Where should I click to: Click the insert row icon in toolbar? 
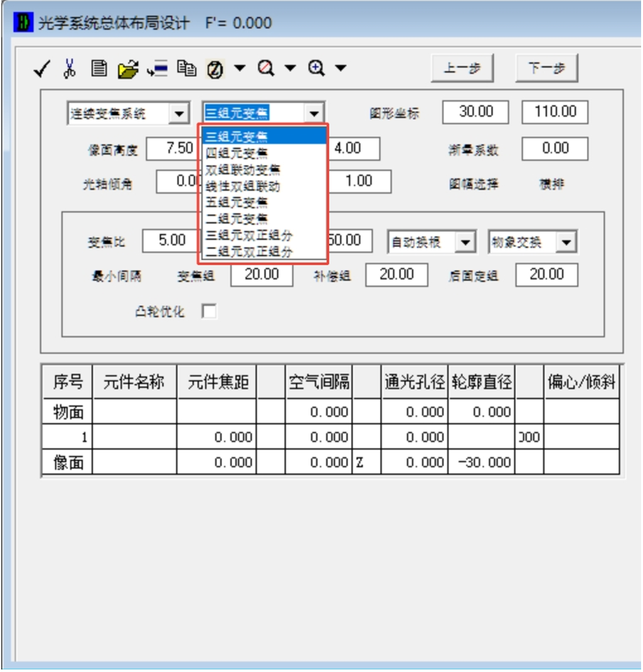(157, 69)
